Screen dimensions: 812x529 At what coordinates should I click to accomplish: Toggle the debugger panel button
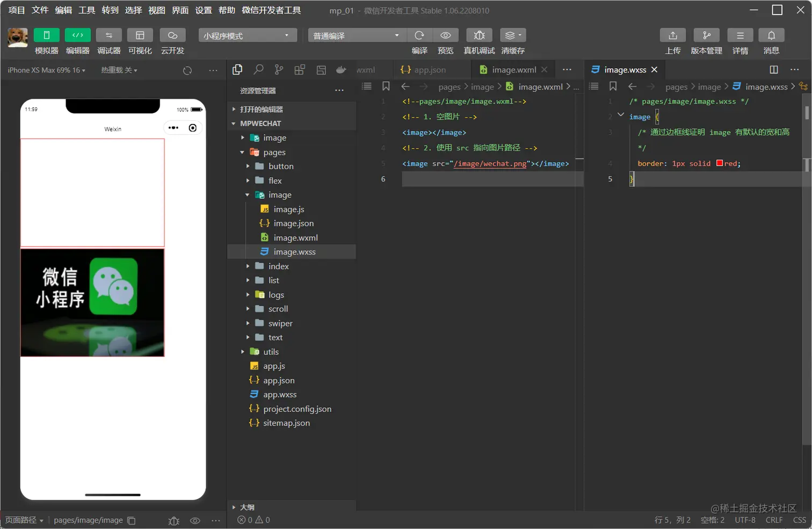click(109, 35)
